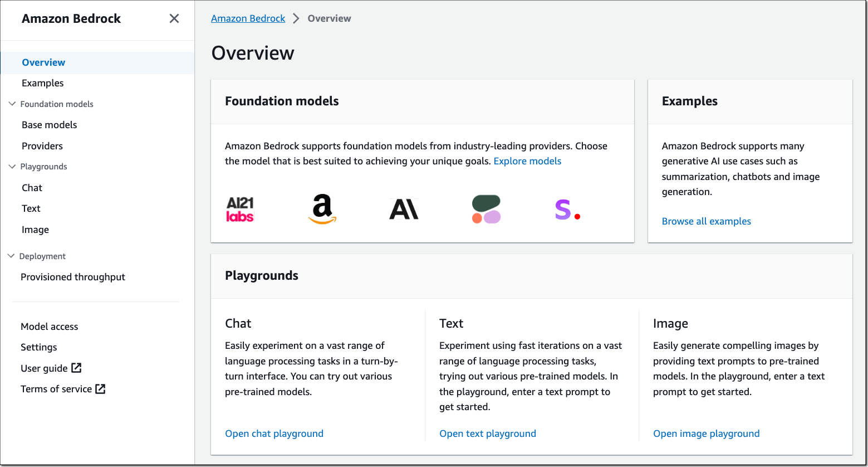Image resolution: width=868 pixels, height=467 pixels.
Task: Click the Amazon provider logo
Action: [x=322, y=210]
